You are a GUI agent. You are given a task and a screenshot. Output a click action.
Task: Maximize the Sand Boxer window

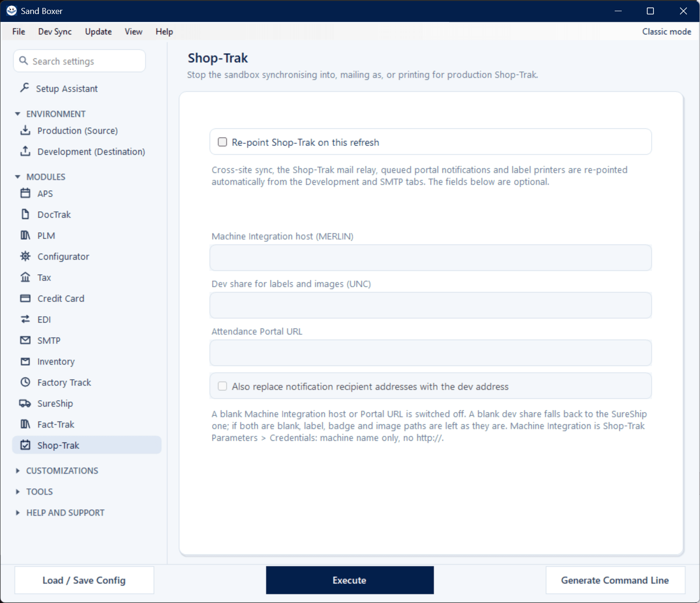650,11
